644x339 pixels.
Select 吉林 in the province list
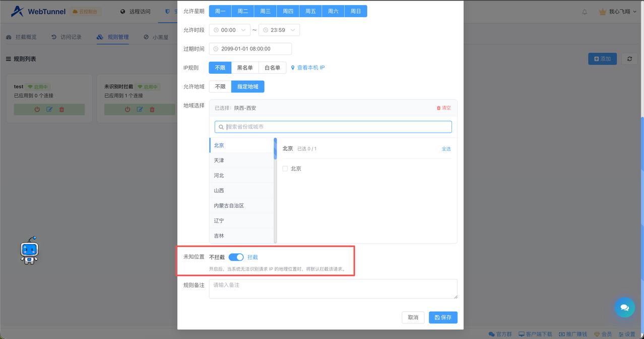point(241,236)
